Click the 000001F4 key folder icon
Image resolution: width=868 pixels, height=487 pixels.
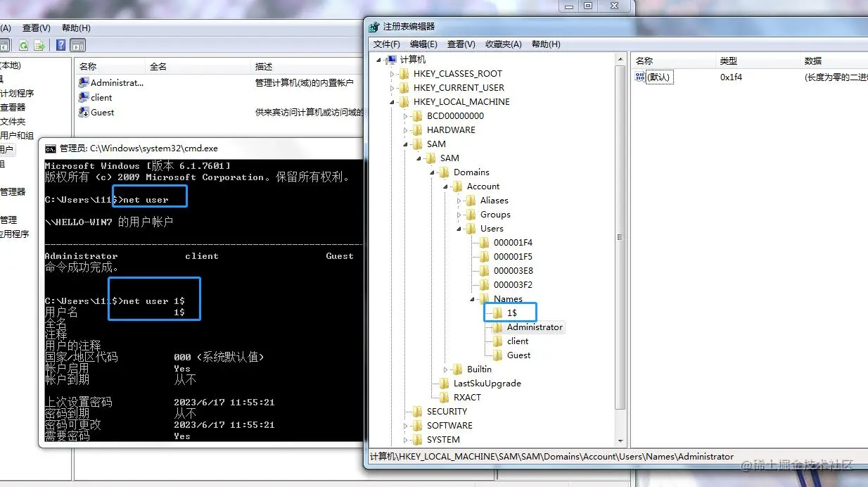[485, 243]
